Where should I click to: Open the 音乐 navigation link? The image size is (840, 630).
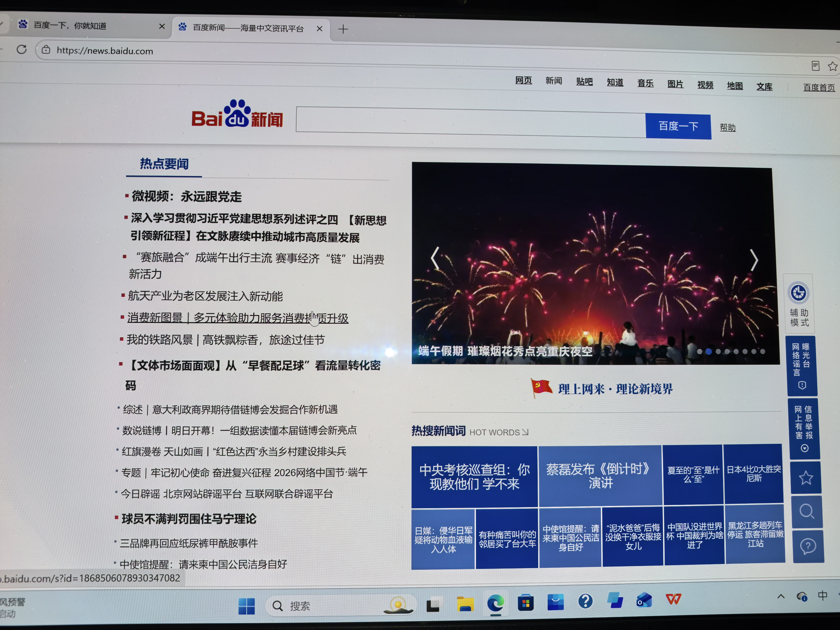[645, 83]
